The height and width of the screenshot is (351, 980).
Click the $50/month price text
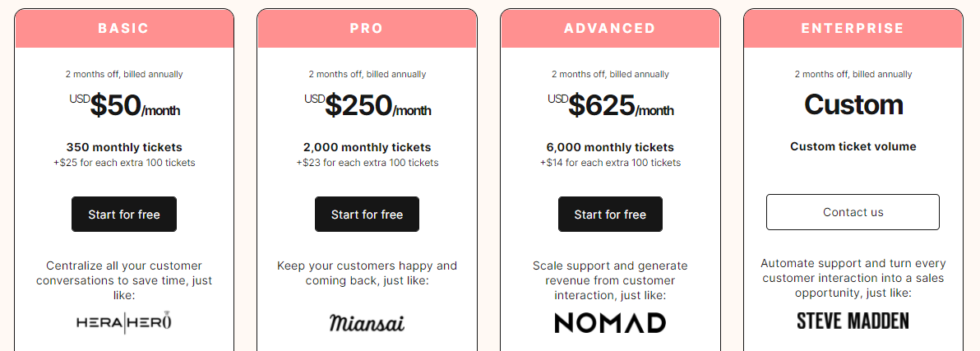point(124,105)
